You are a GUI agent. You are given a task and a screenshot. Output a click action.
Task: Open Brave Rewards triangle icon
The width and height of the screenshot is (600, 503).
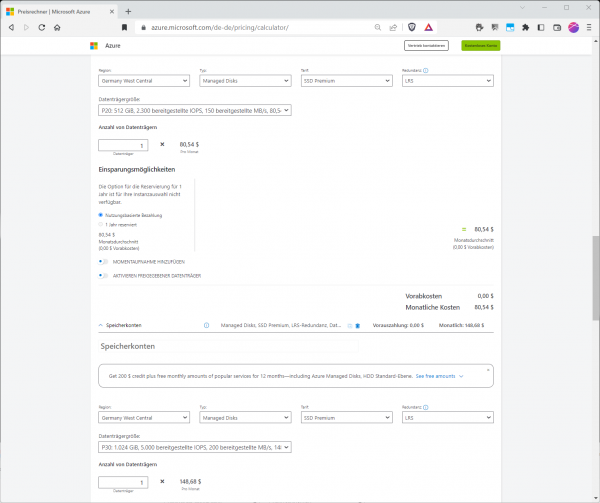pyautogui.click(x=428, y=27)
